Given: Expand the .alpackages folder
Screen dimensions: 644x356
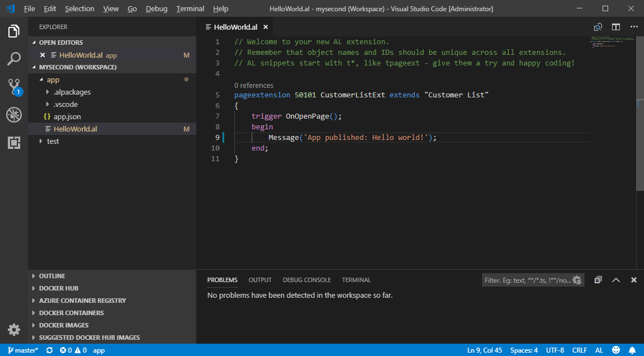Looking at the screenshot, I should pyautogui.click(x=72, y=92).
